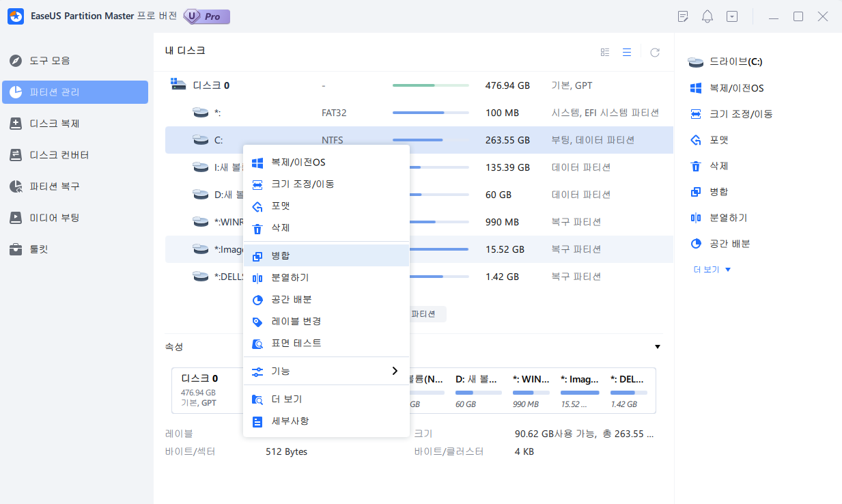This screenshot has width=842, height=504.
Task: Click 삭제 in the right panel
Action: pos(709,166)
